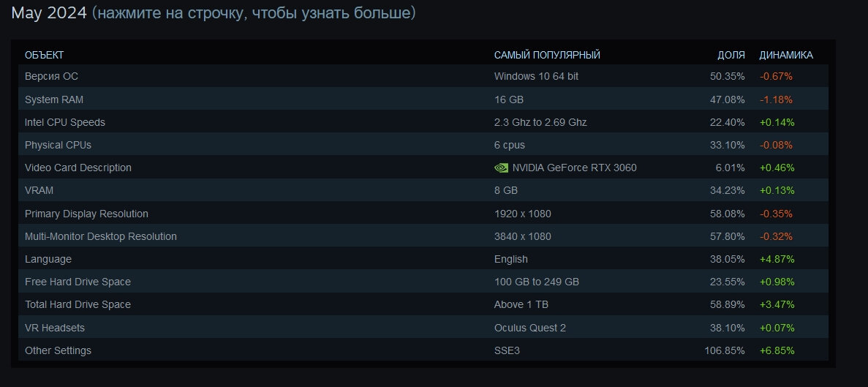The image size is (868, 387).
Task: Expand Multi-Monitor Desktop Resolution row
Action: pos(423,236)
